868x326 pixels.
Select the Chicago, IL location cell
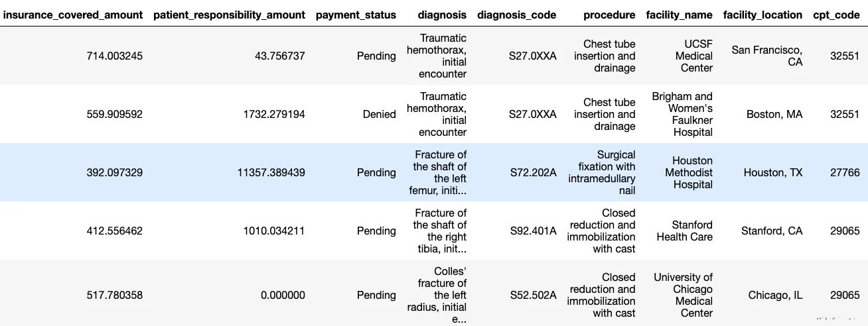[x=775, y=295]
